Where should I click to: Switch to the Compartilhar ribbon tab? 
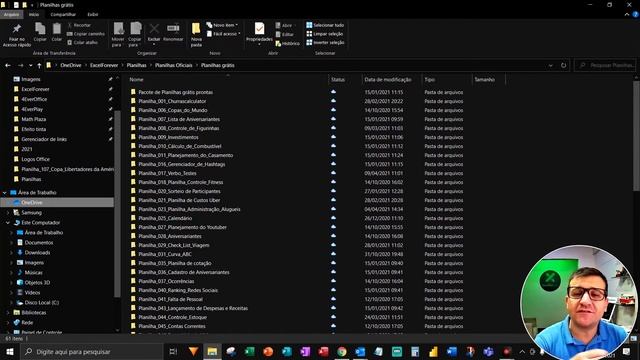click(x=63, y=14)
